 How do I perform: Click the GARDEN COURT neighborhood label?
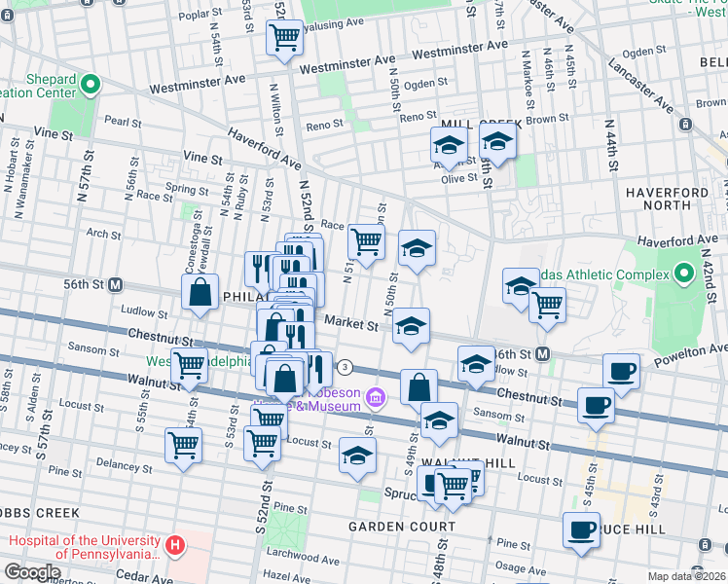point(402,527)
